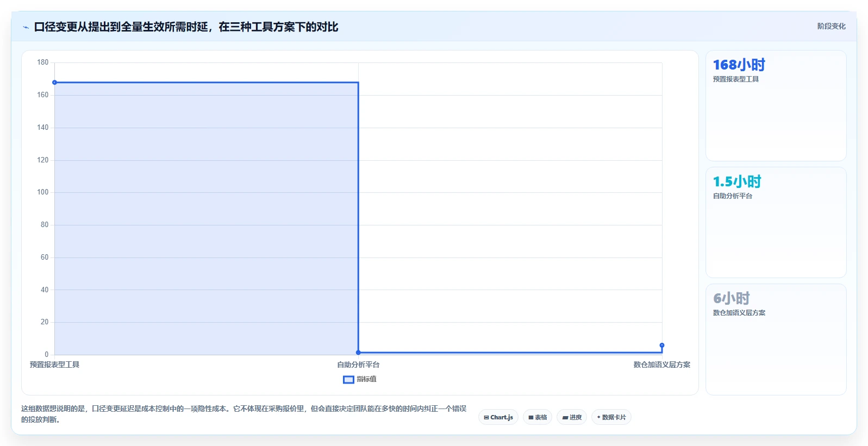Click the 自助分析平台 data point on chart

[x=358, y=353]
